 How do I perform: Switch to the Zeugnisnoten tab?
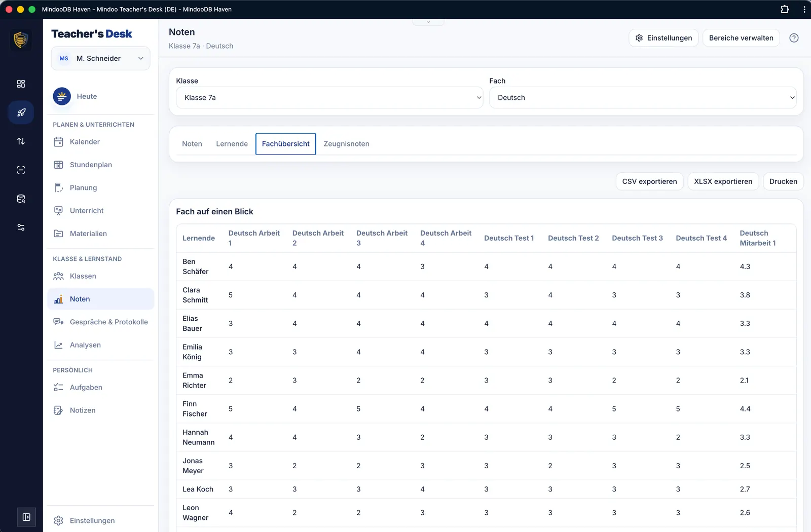point(346,144)
